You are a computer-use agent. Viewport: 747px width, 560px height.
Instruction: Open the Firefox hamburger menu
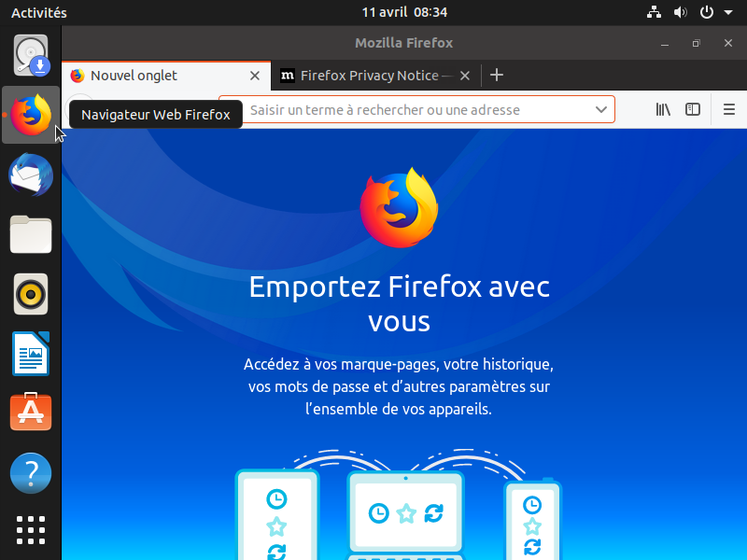click(x=729, y=109)
